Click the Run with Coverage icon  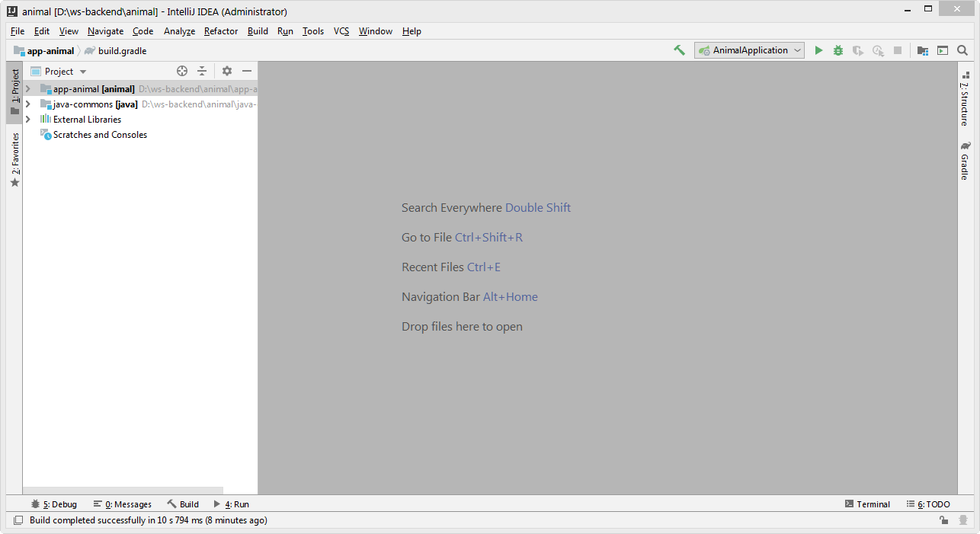tap(858, 50)
